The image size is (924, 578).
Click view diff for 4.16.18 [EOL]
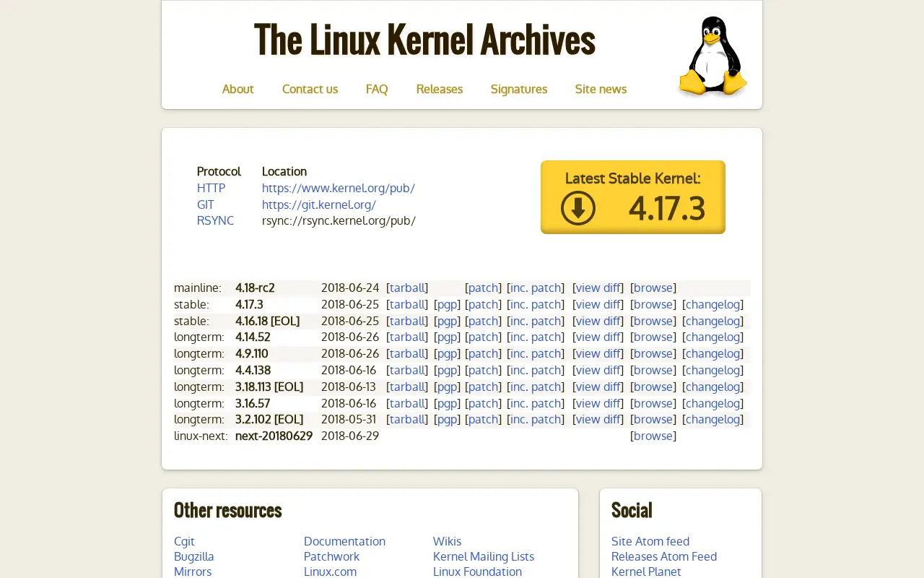coord(598,321)
